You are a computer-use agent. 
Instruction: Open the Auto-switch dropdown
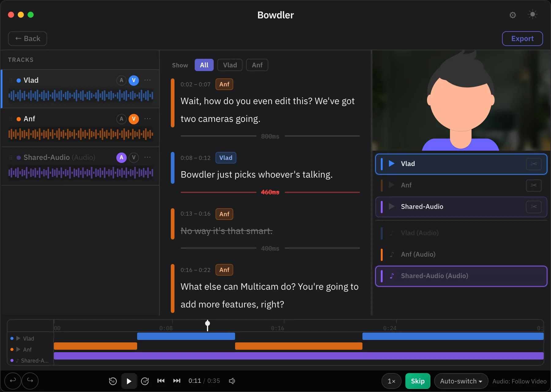click(461, 381)
